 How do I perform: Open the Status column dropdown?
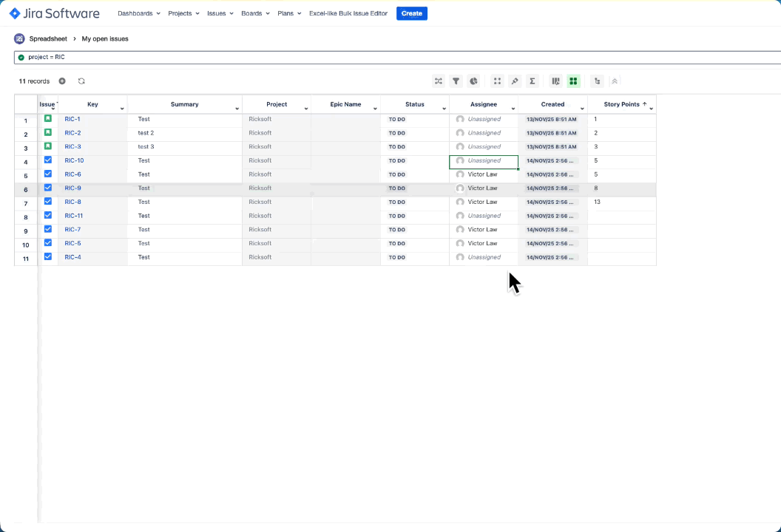click(x=444, y=106)
